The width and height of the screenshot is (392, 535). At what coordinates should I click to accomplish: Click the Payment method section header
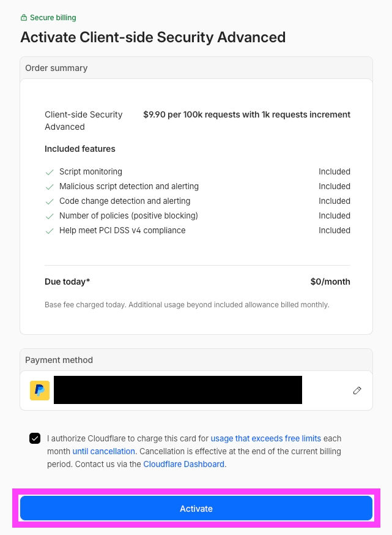pyautogui.click(x=59, y=360)
